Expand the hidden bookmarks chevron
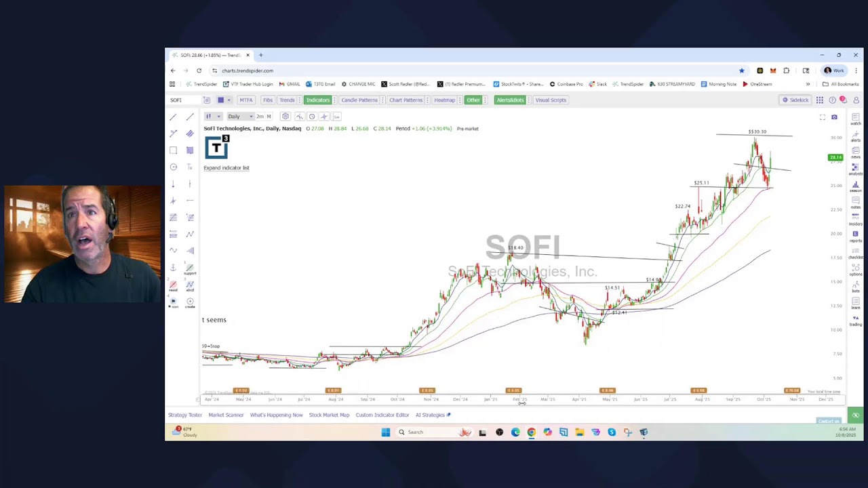This screenshot has height=488, width=868. (808, 84)
